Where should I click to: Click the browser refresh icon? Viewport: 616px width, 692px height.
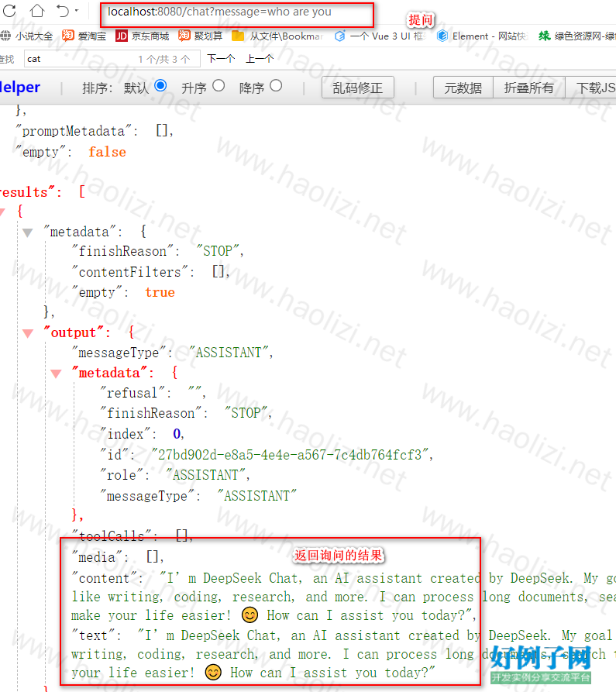pos(9,12)
